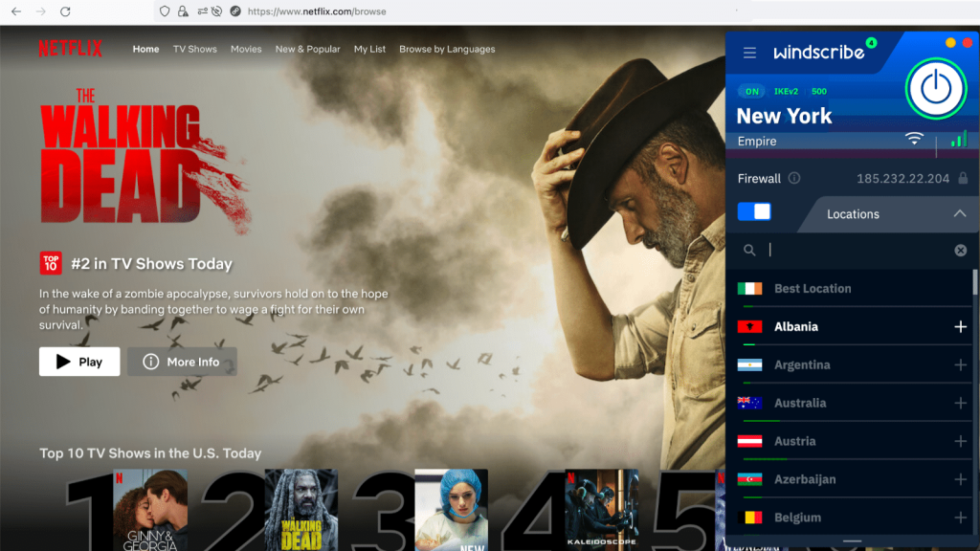The height and width of the screenshot is (551, 980).
Task: Open the Netflix Home tab
Action: click(x=145, y=49)
